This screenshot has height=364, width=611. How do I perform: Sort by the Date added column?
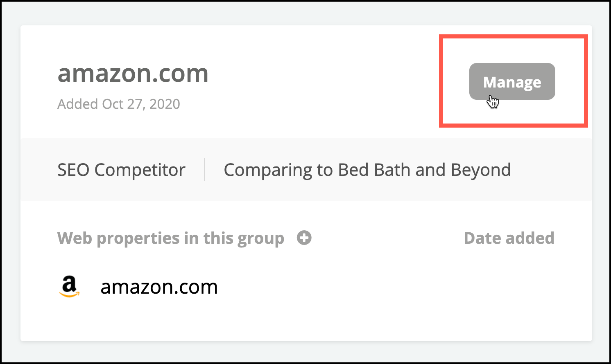click(509, 238)
